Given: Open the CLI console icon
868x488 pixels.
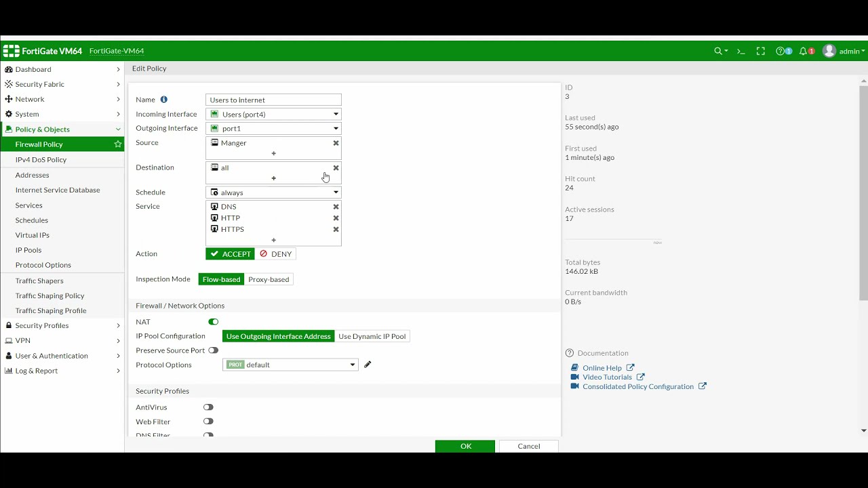Looking at the screenshot, I should (741, 51).
